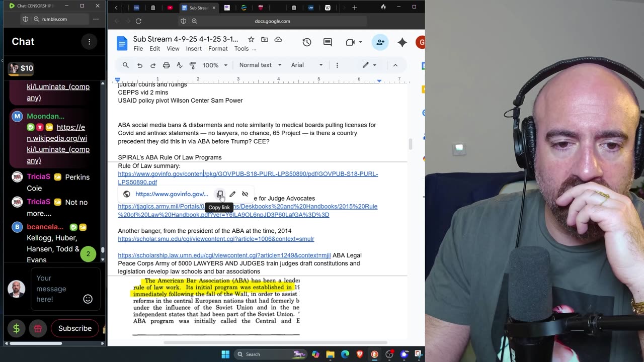Switch to the Wikipedia W browser tab
Image resolution: width=644 pixels, height=362 pixels.
[328, 8]
